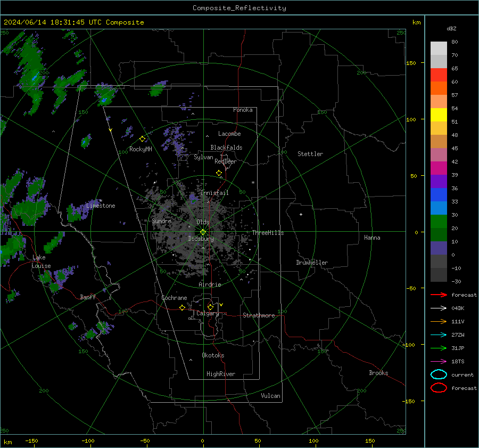Click the magenta 18TS arrow legend icon

(x=439, y=362)
